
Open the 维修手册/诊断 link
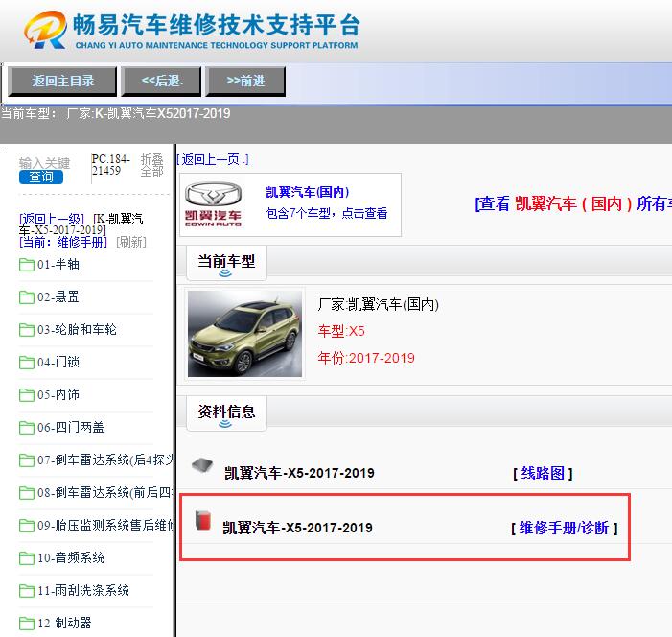point(564,528)
